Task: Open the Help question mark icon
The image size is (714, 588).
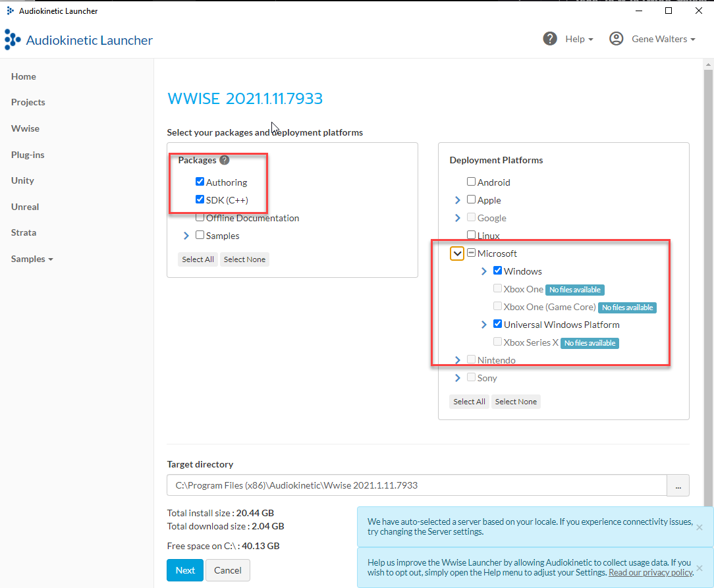Action: [549, 39]
